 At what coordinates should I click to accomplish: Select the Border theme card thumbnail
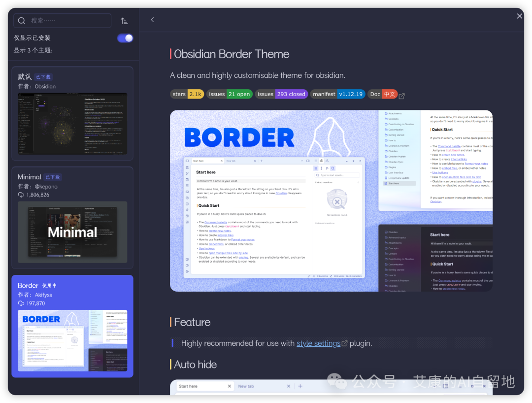[x=72, y=340]
